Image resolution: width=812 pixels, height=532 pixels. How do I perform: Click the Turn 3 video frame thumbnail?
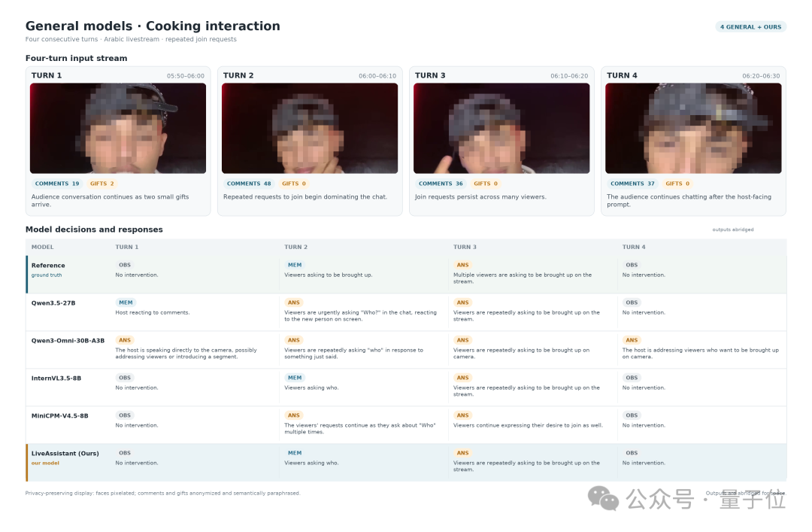501,128
